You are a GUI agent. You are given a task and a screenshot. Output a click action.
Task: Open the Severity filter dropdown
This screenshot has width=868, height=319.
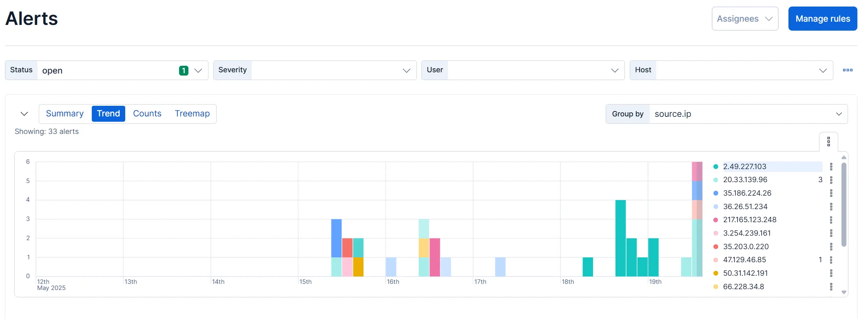pos(315,70)
